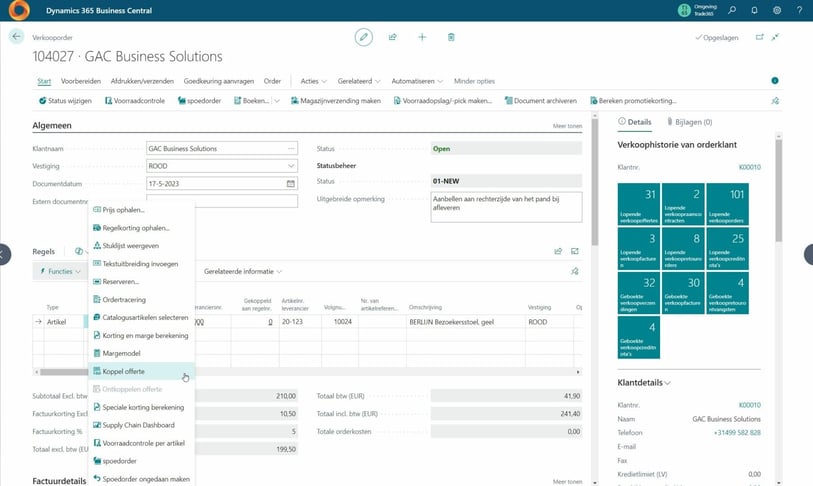This screenshot has width=813, height=486.
Task: Select Koppel offerte menu item
Action: pyautogui.click(x=142, y=371)
